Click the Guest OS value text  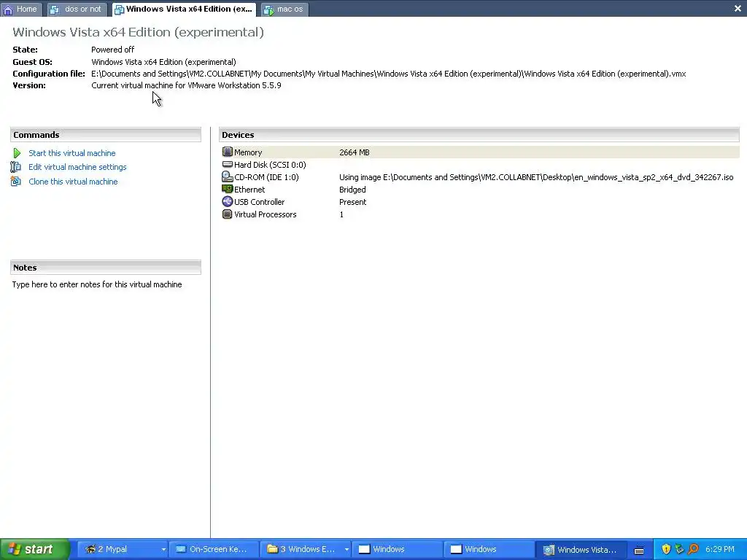pos(163,62)
